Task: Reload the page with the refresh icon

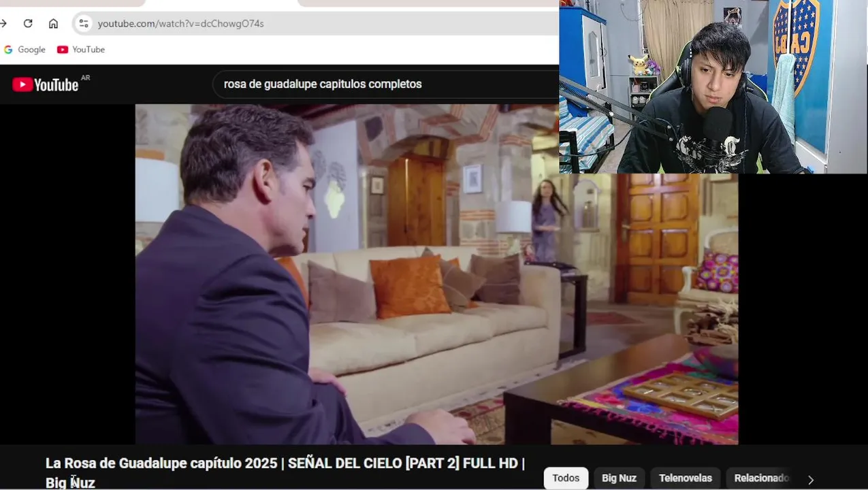Action: coord(28,23)
